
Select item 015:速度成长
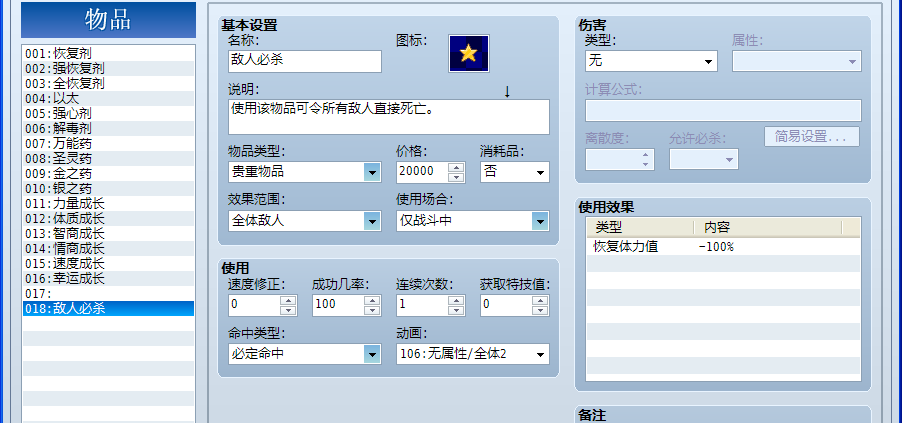tap(108, 263)
